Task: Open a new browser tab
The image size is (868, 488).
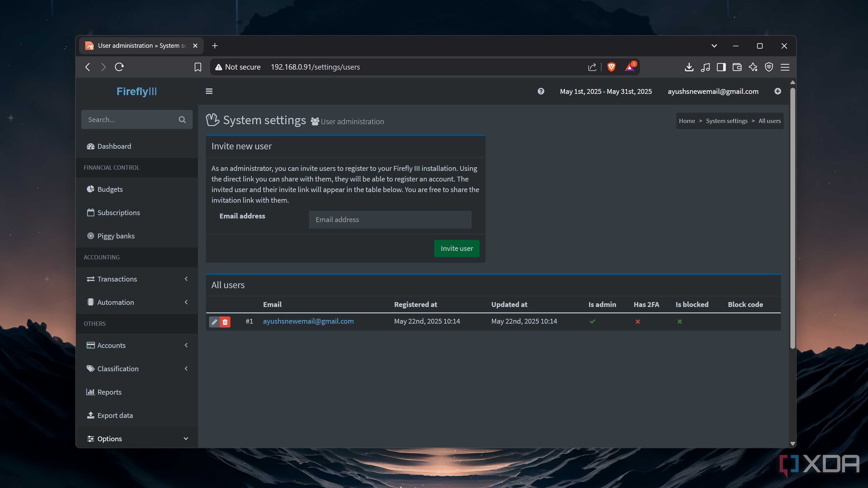Action: [215, 46]
